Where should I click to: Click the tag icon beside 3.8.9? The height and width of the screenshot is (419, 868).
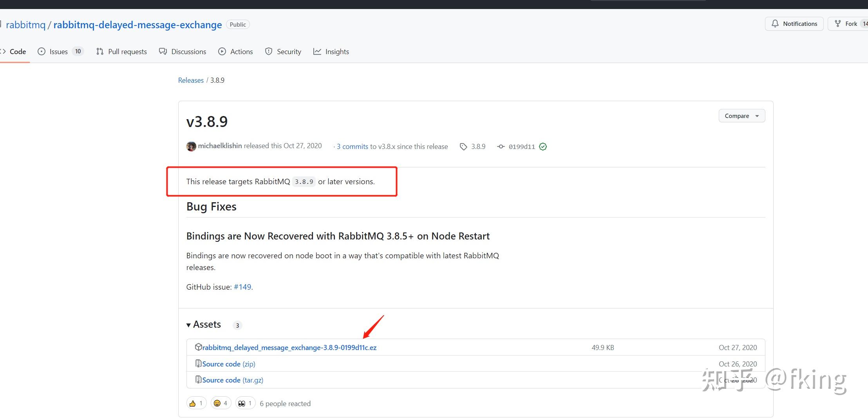(463, 147)
